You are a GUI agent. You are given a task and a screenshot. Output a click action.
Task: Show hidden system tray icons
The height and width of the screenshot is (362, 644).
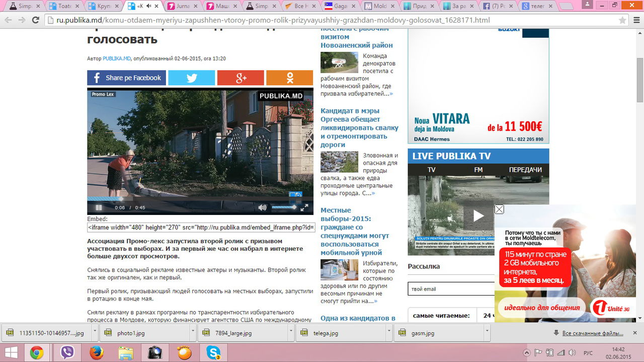pyautogui.click(x=527, y=352)
